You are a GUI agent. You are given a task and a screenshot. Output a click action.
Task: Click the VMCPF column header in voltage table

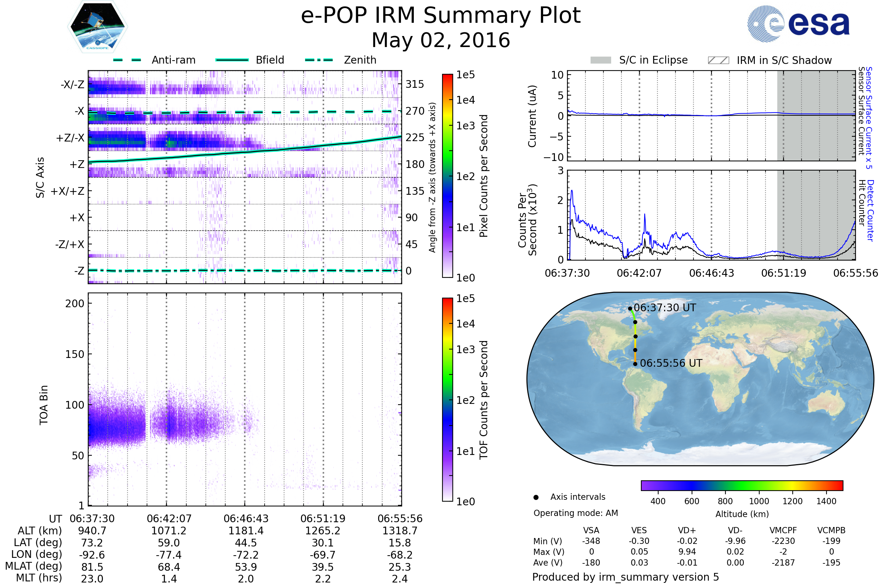pos(783,530)
